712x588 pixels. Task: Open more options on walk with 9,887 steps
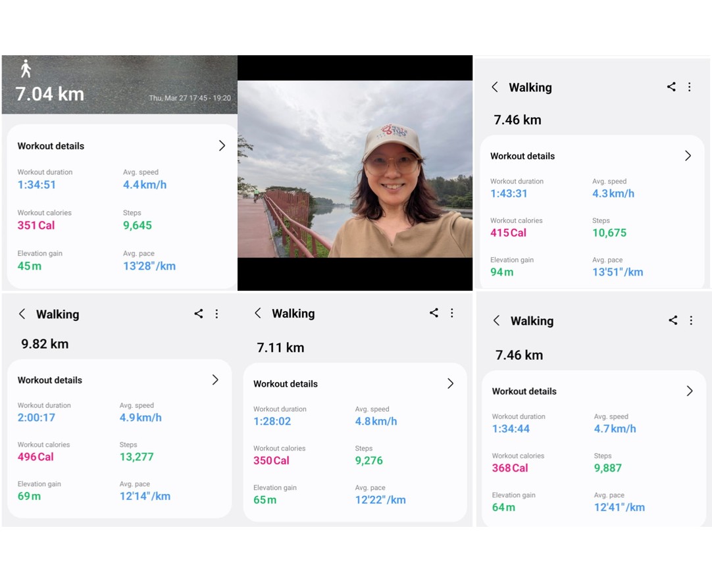pyautogui.click(x=691, y=320)
